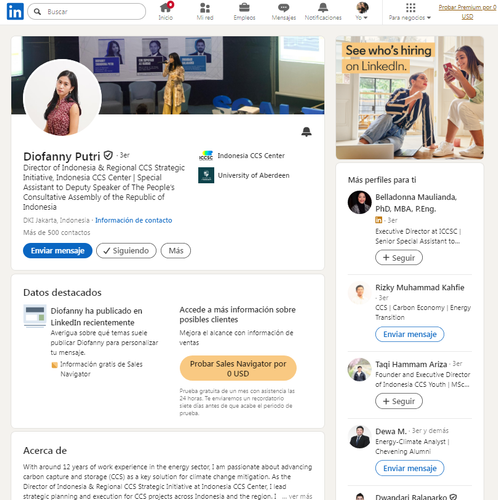Click the search magnifier icon
This screenshot has height=500, width=498.
tap(37, 12)
